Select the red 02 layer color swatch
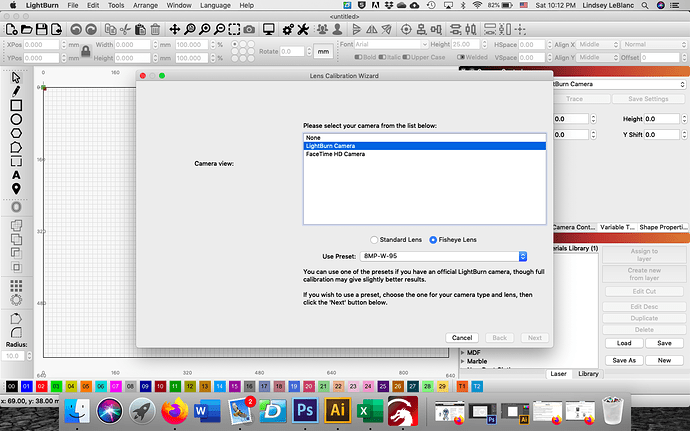This screenshot has width=690, height=431. [41, 387]
